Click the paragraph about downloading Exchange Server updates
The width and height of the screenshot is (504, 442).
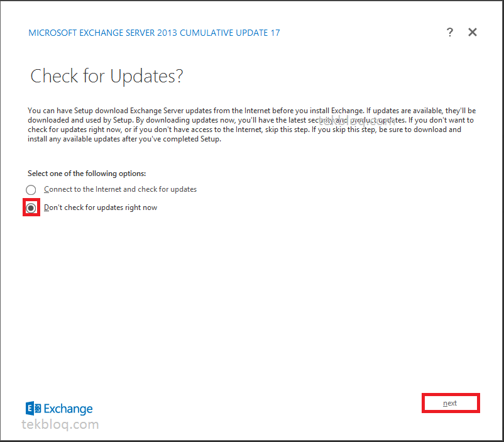pyautogui.click(x=251, y=125)
